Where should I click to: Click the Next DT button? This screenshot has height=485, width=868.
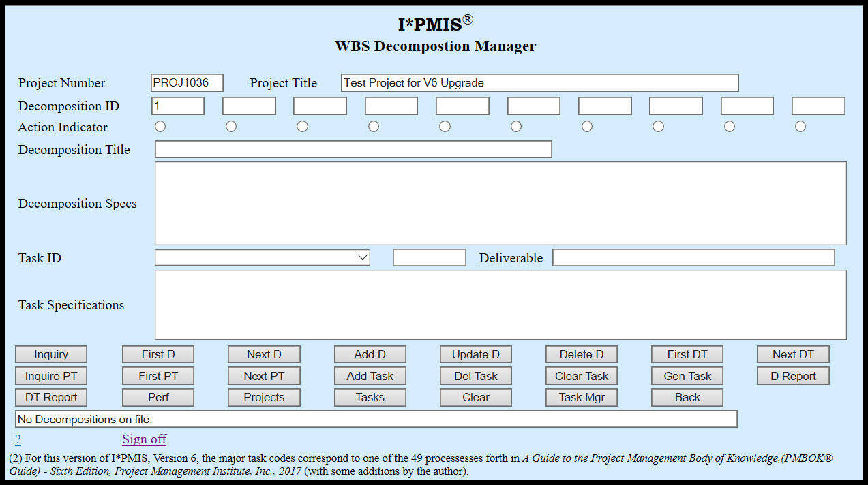(793, 354)
